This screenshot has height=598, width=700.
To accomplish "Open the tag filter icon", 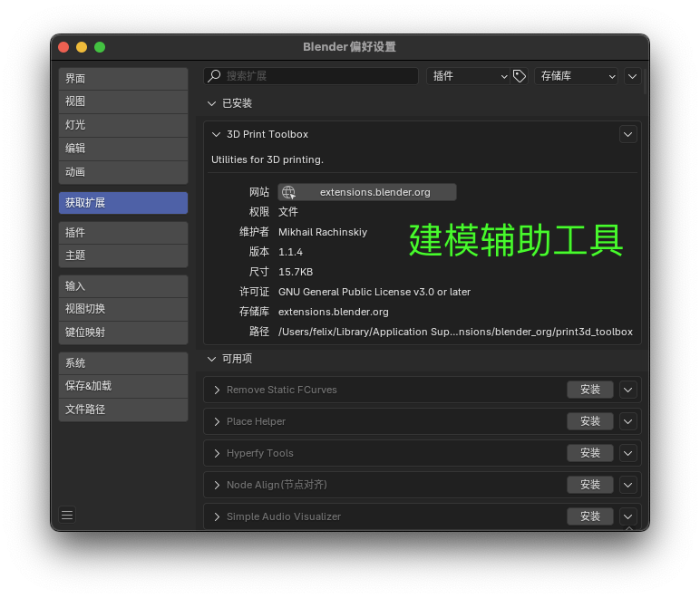I will click(520, 76).
